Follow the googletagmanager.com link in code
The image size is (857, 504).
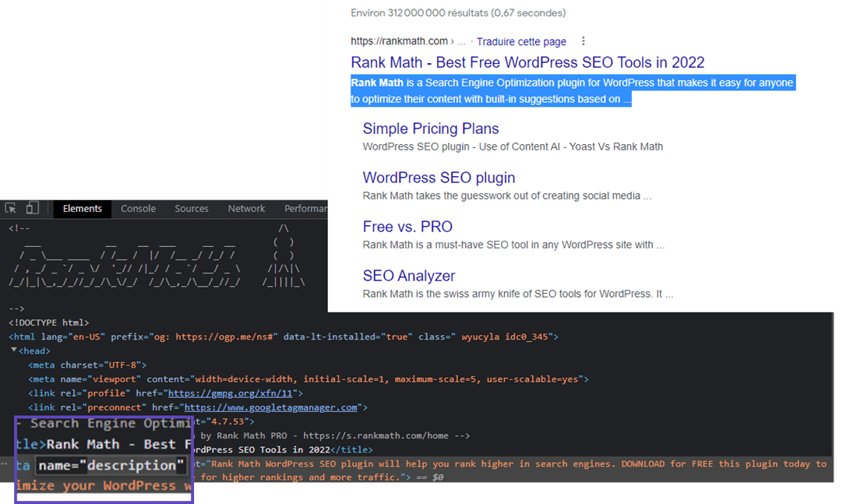[x=270, y=407]
